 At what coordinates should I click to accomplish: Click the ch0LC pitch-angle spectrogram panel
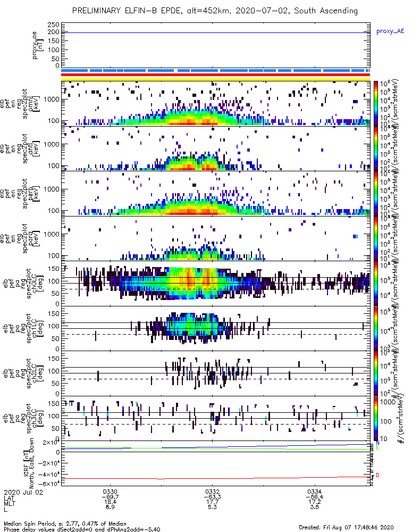pyautogui.click(x=216, y=284)
